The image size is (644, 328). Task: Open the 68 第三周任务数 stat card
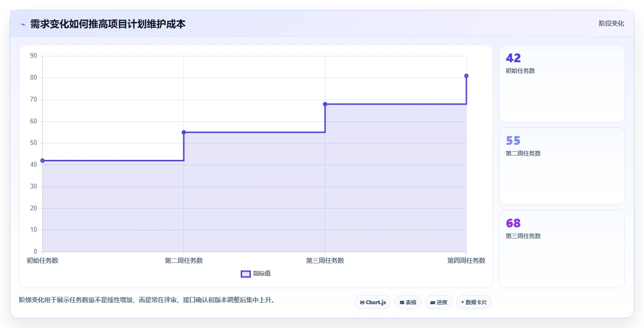pyautogui.click(x=561, y=249)
